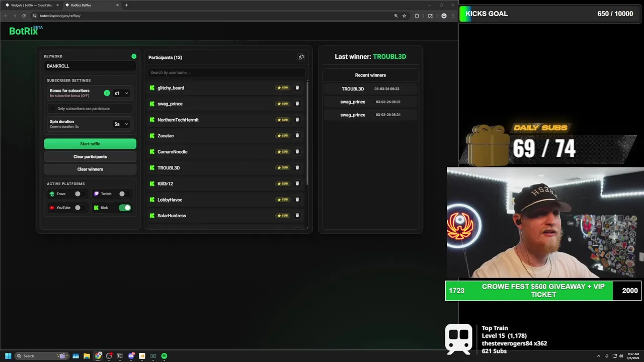Open Terminal from taskbar
Screen dimensions: 644x362
(x=120, y=356)
